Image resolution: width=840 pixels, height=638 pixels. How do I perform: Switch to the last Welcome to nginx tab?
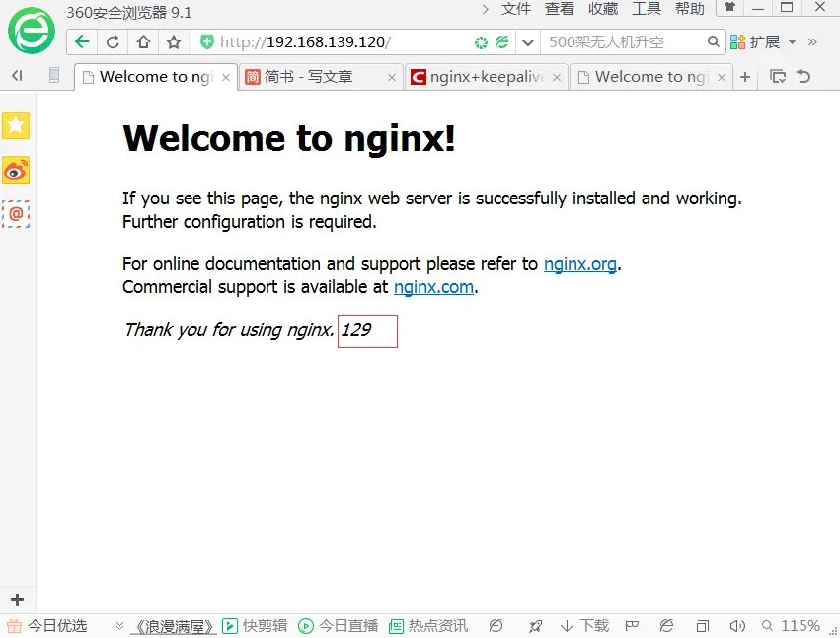[650, 77]
